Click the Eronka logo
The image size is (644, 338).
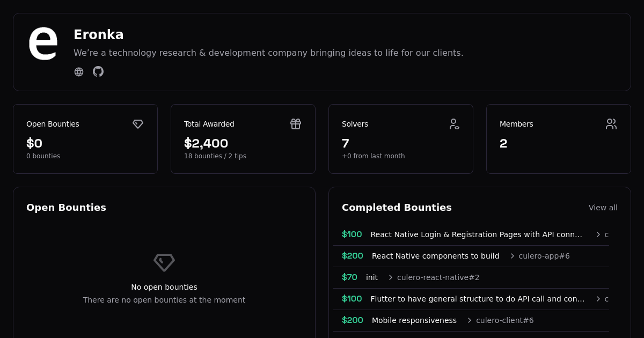click(43, 43)
